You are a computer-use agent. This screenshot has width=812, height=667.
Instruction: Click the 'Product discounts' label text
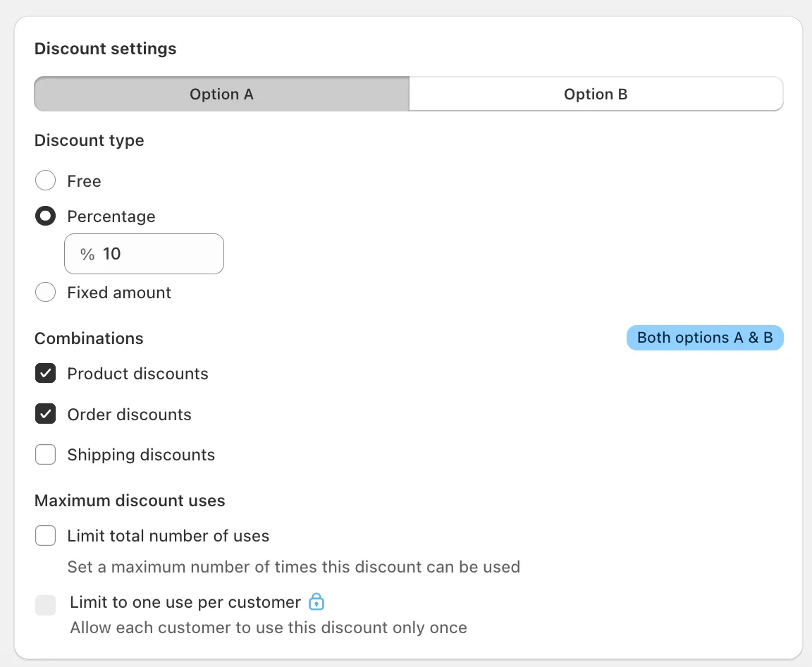click(137, 374)
